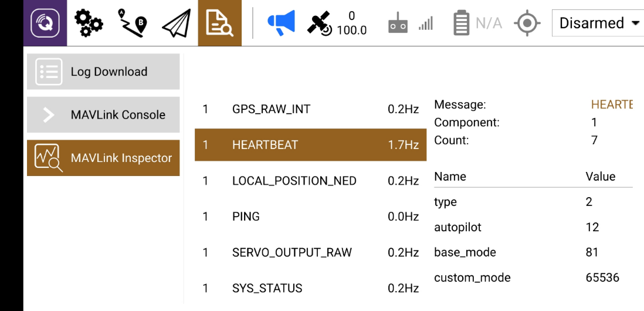Click the custom_mode field name
Image resolution: width=644 pixels, height=311 pixels.
tap(472, 278)
